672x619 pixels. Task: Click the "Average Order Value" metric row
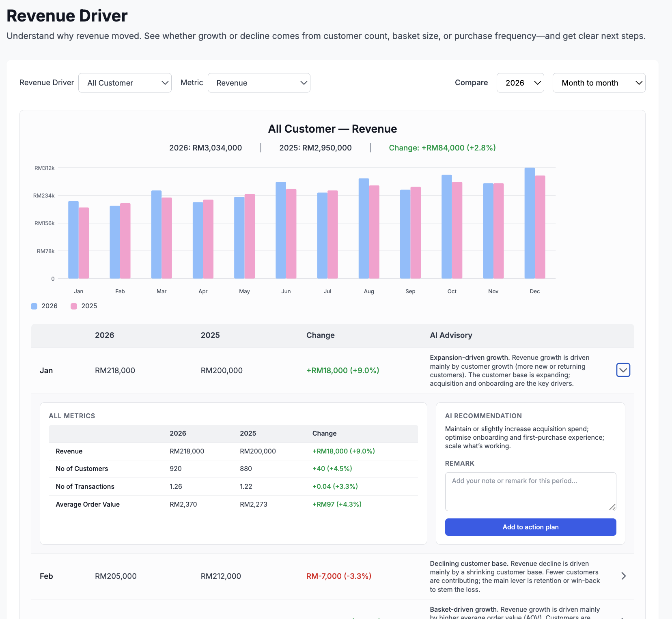[88, 504]
